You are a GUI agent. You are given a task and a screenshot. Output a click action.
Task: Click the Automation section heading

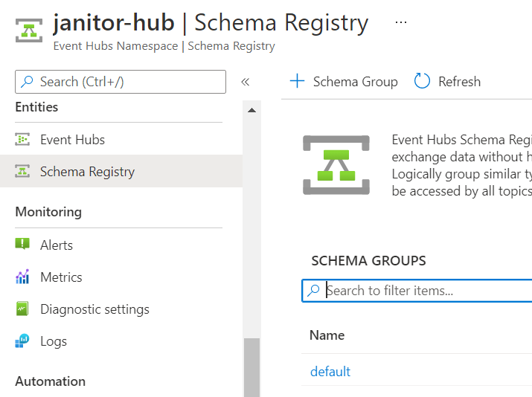(50, 381)
